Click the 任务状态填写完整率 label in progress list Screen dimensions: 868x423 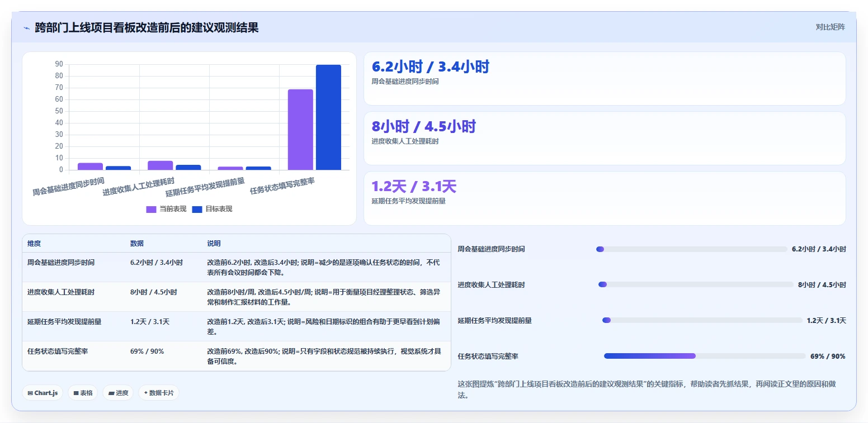(488, 356)
